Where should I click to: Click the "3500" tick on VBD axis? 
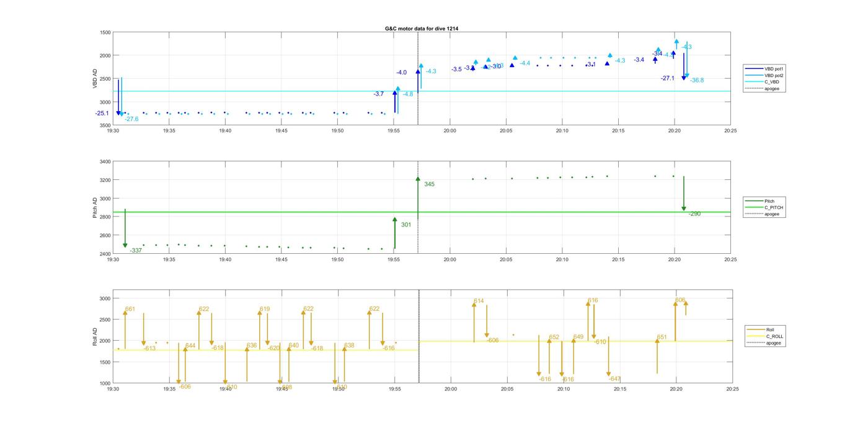tap(105, 125)
